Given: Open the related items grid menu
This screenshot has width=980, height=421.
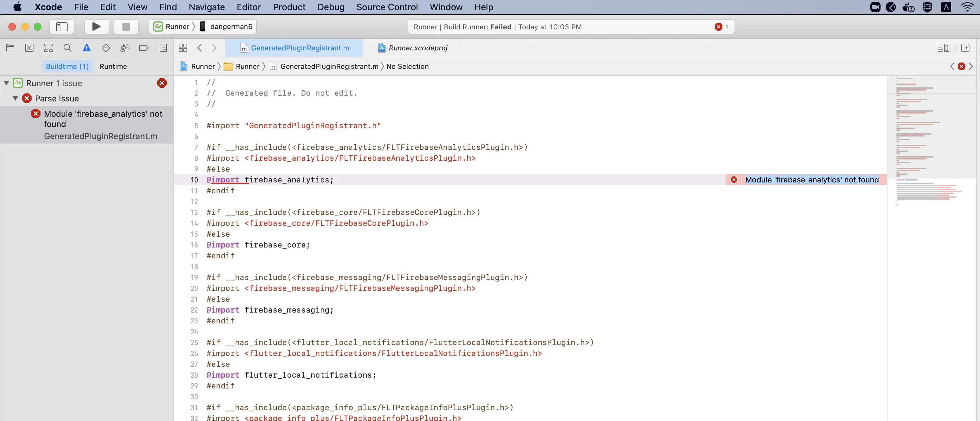Looking at the screenshot, I should click(x=183, y=48).
